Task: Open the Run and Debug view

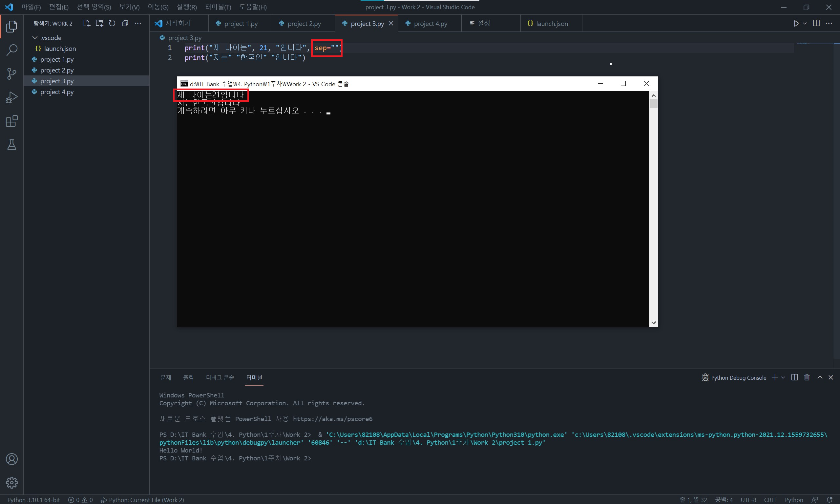Action: (11, 97)
